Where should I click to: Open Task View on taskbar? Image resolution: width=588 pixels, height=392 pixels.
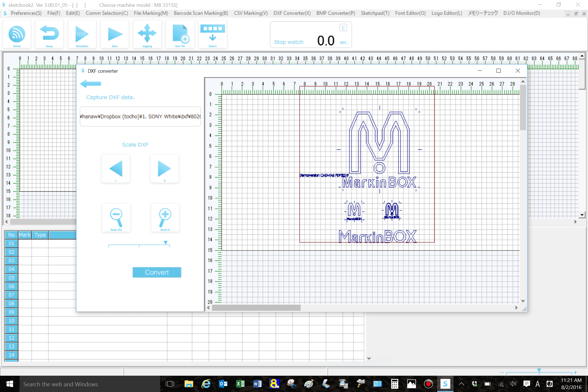point(170,384)
